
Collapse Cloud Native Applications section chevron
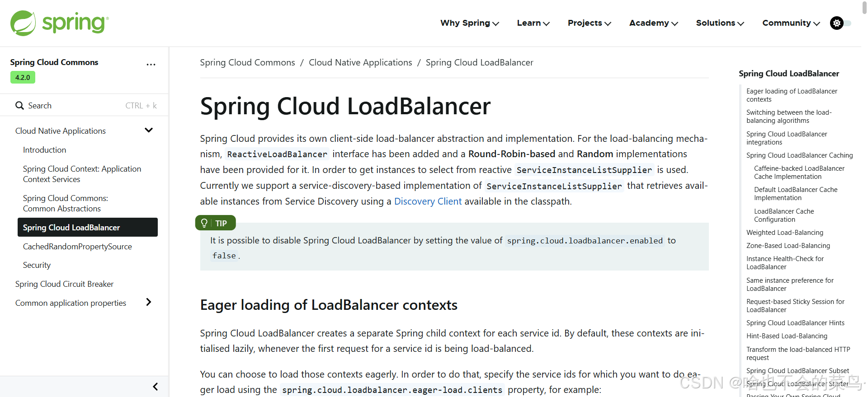[x=149, y=130]
